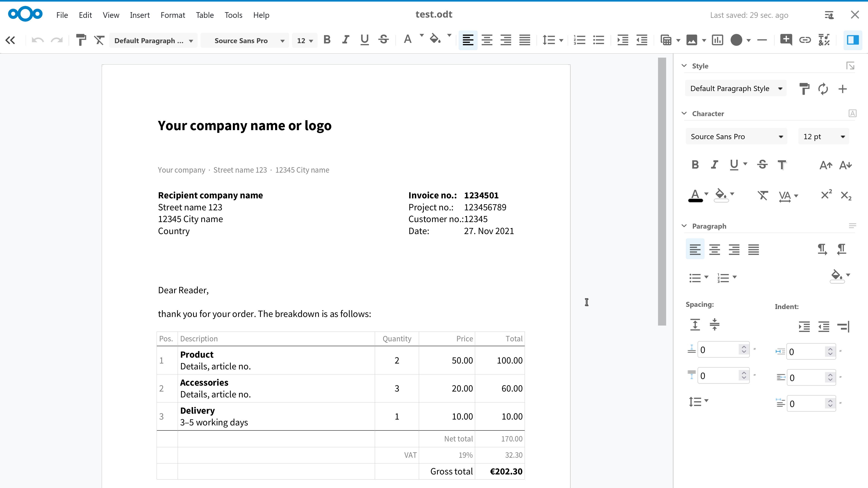Collapse the Character section in sidebar
868x488 pixels.
[x=684, y=113]
